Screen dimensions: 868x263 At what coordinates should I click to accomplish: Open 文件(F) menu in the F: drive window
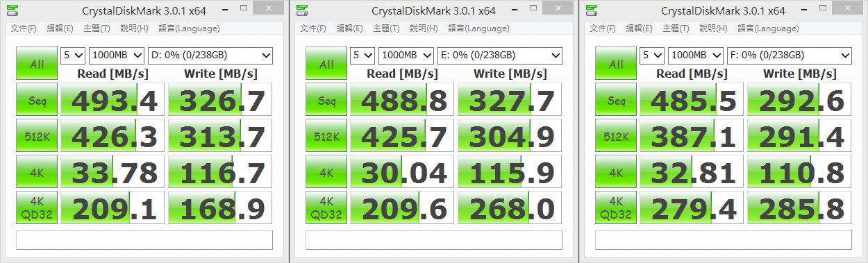pyautogui.click(x=603, y=28)
